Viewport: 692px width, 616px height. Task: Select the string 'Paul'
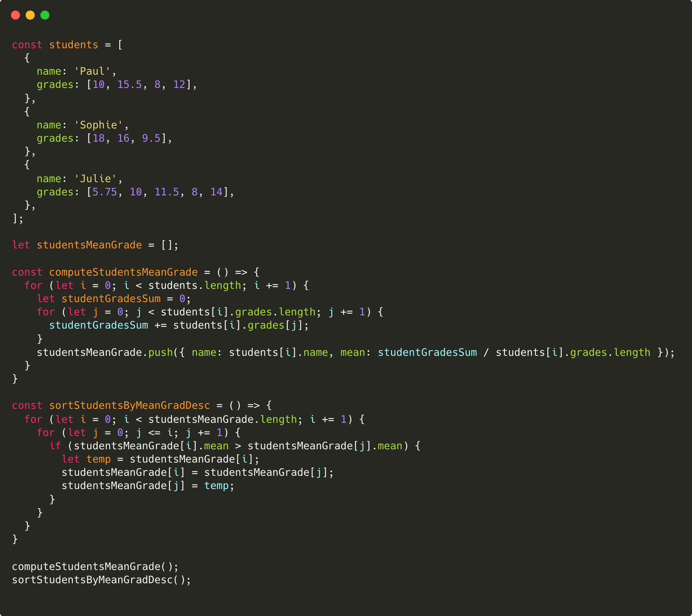click(x=92, y=71)
